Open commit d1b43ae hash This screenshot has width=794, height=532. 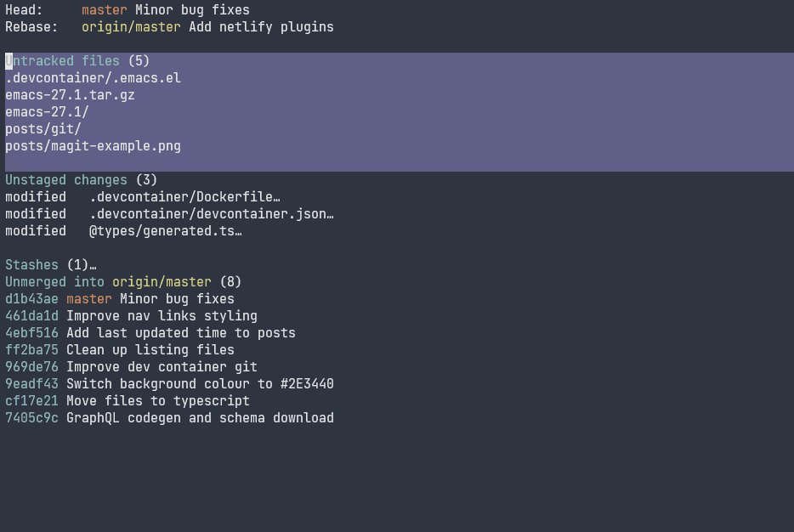click(x=31, y=299)
